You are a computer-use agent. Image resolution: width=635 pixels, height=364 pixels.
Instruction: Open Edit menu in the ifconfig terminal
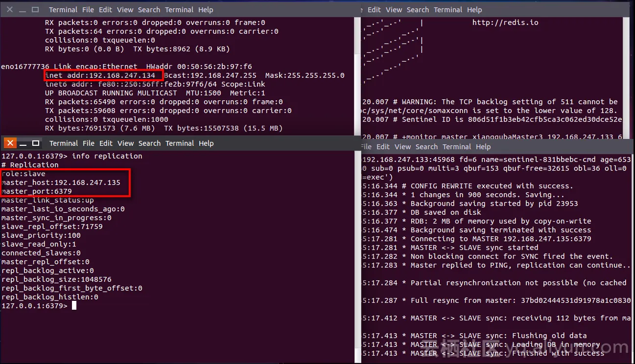106,10
